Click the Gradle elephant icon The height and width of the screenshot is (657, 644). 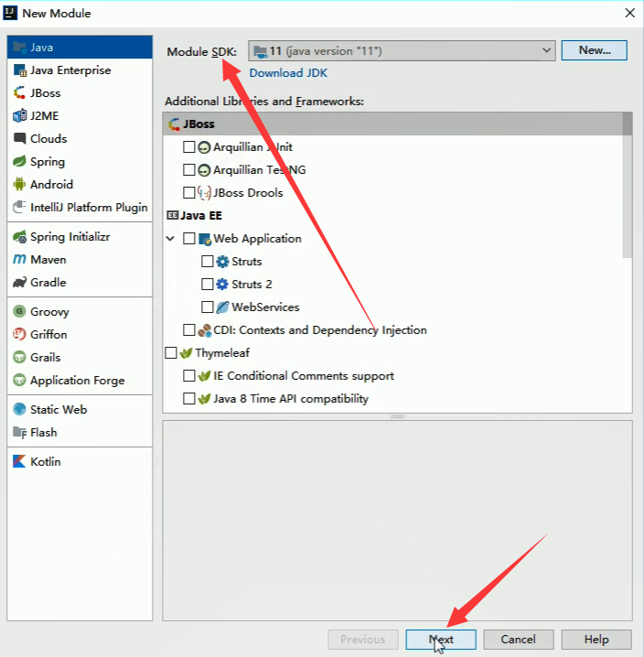(x=19, y=283)
